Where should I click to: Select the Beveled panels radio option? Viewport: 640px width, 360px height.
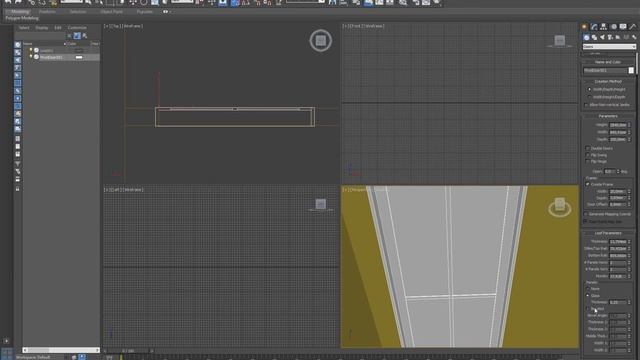pos(588,309)
